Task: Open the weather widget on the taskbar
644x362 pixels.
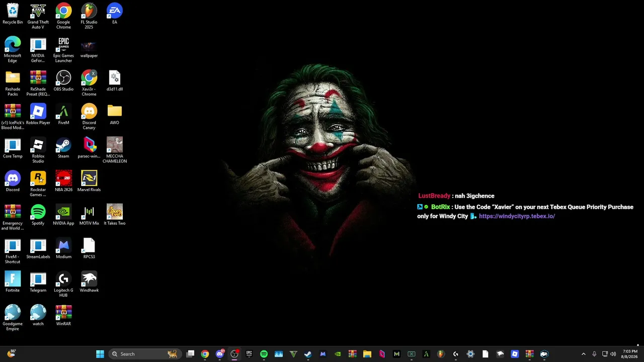Action: (11, 354)
